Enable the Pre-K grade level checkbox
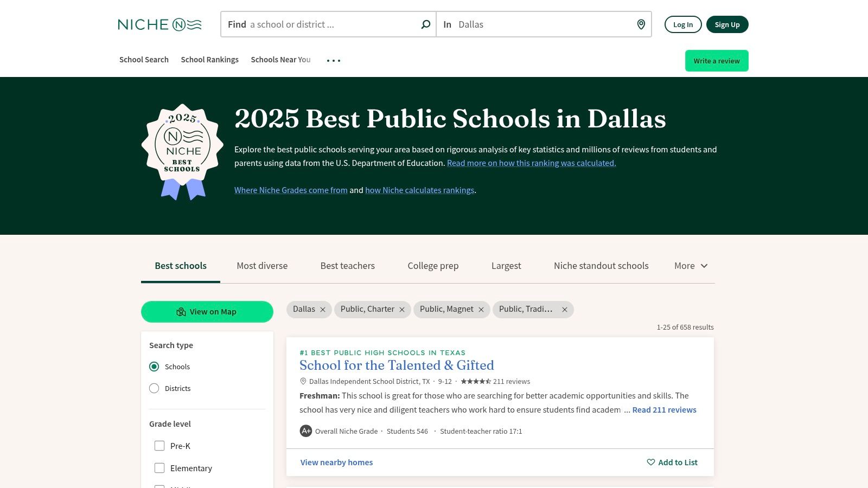The height and width of the screenshot is (488, 868). click(159, 446)
